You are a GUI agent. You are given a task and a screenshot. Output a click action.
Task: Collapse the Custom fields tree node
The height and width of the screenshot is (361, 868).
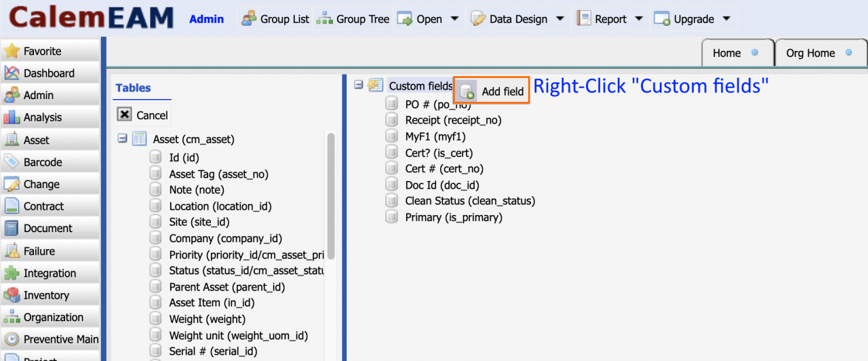coord(359,85)
